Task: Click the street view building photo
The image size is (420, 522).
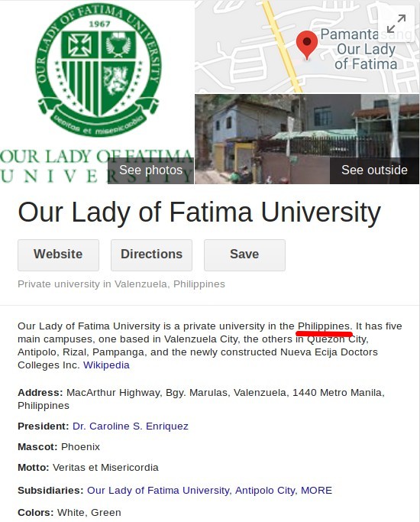Action: point(307,139)
